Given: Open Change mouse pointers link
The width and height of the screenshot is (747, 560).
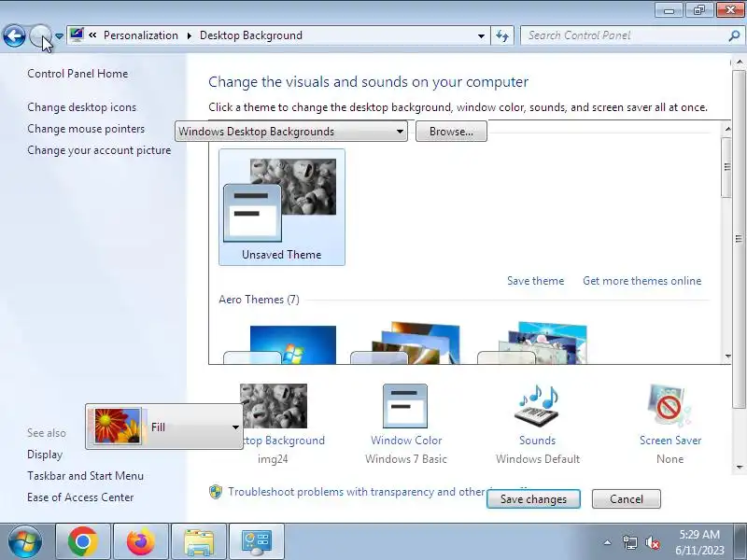Looking at the screenshot, I should click(x=86, y=129).
